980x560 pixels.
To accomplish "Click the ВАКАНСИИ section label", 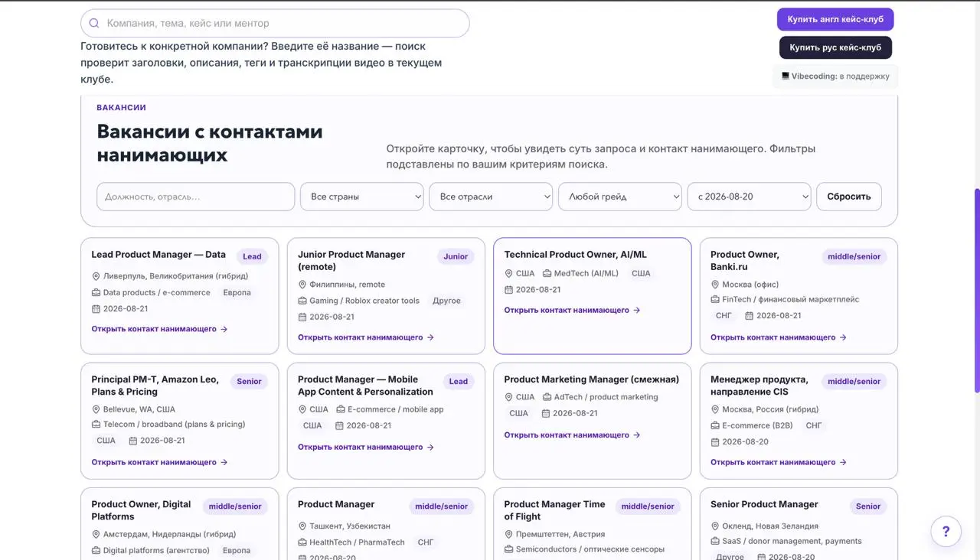I will pos(121,108).
